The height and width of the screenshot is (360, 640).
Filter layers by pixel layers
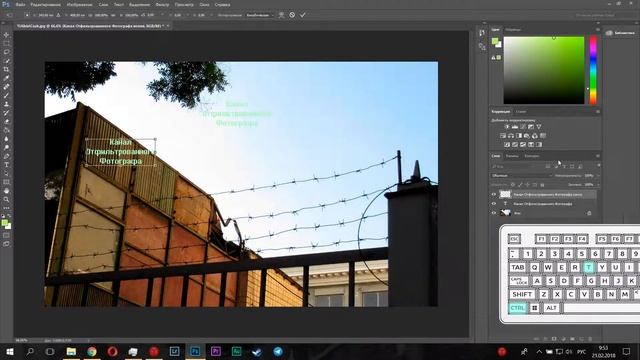click(548, 167)
